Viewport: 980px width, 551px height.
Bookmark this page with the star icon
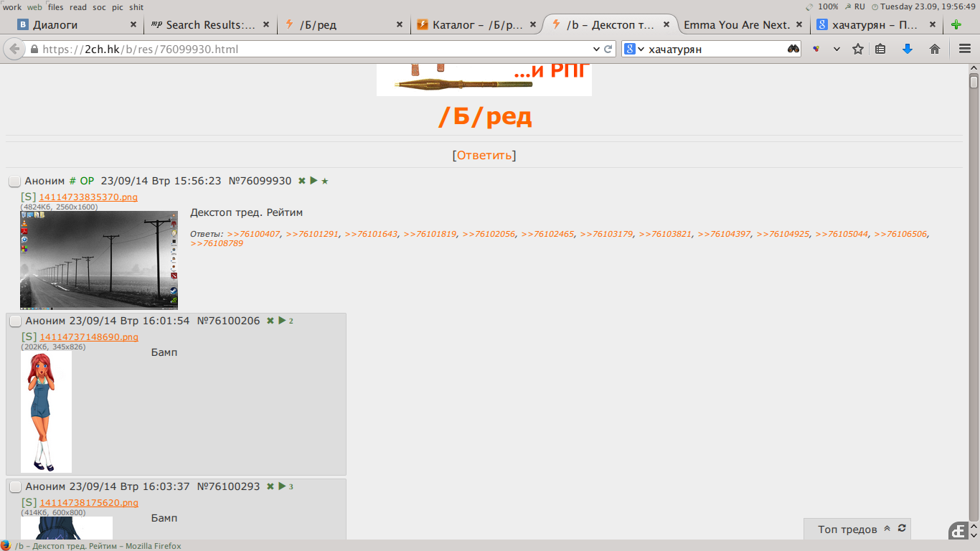(x=858, y=49)
